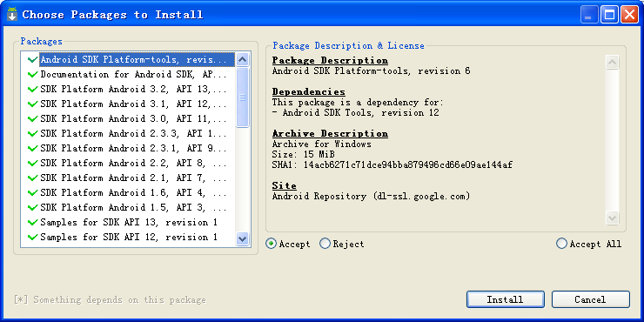Select SDK Platform Android 2.2, API 8 row

(128, 163)
